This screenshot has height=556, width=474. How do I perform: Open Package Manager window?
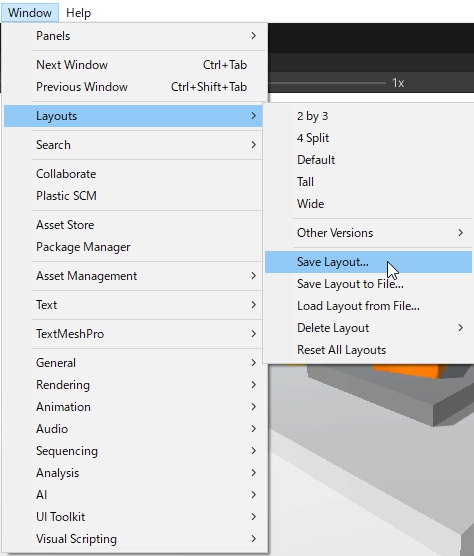point(134,247)
